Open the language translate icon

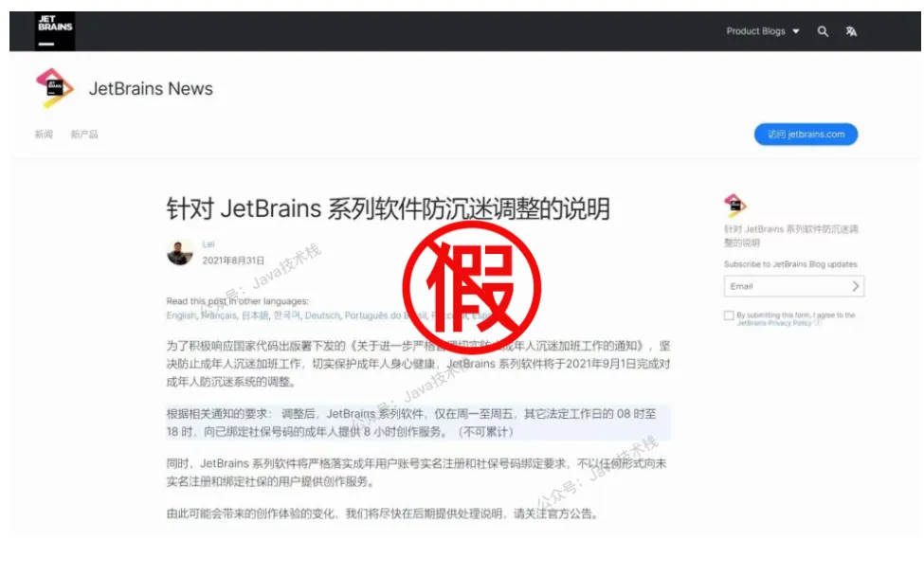[x=851, y=32]
